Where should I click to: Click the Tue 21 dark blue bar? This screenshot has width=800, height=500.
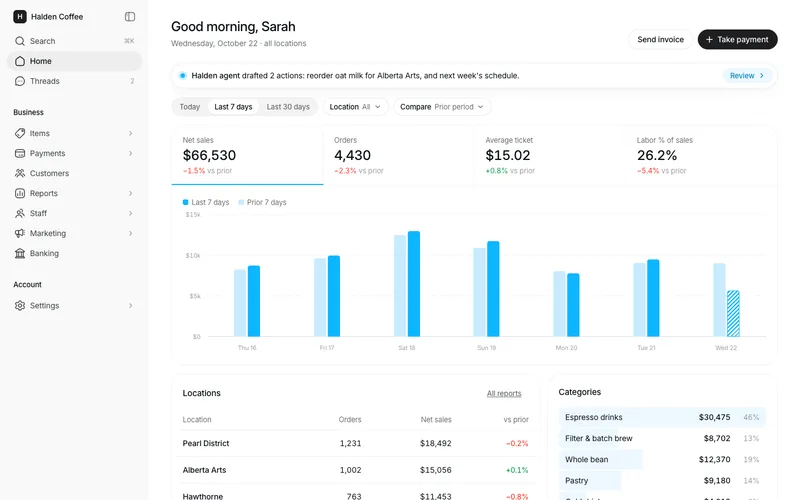coord(653,298)
